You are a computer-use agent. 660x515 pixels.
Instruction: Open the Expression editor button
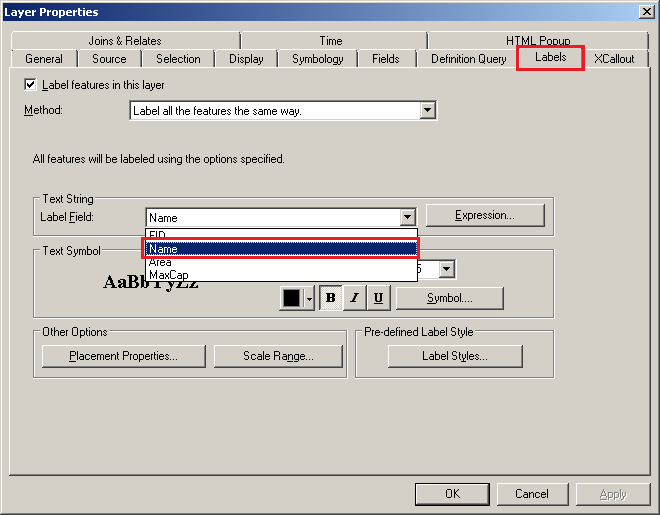point(485,215)
